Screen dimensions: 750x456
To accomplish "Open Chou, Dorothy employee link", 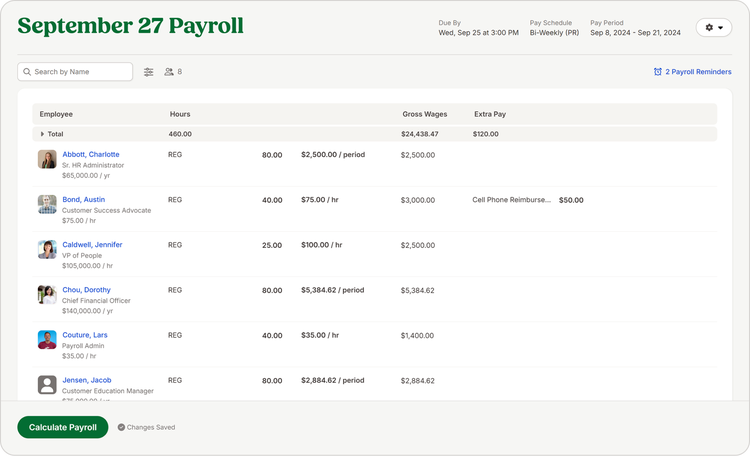I will coord(86,290).
